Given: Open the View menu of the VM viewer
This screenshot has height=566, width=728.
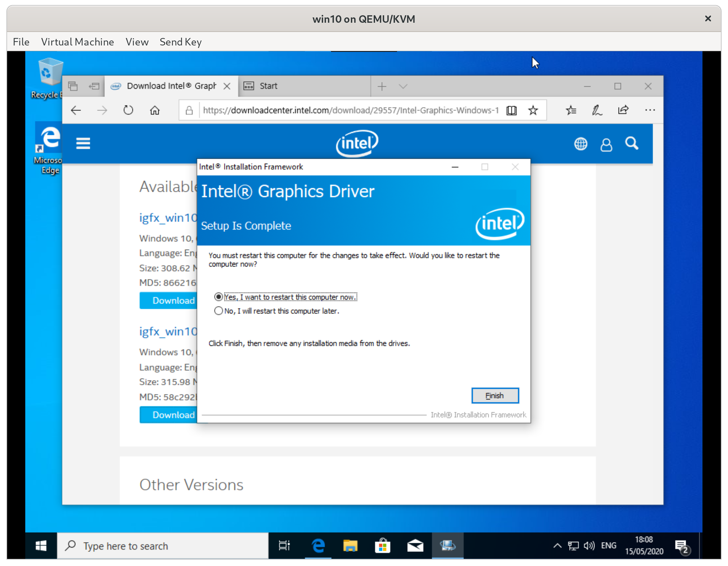Looking at the screenshot, I should tap(137, 42).
